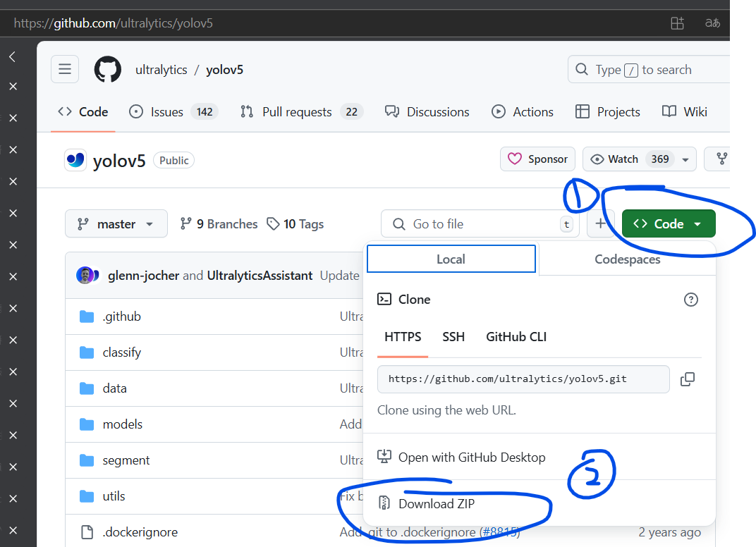Open the glenn-jocher author link
Image resolution: width=756 pixels, height=547 pixels.
(x=144, y=276)
